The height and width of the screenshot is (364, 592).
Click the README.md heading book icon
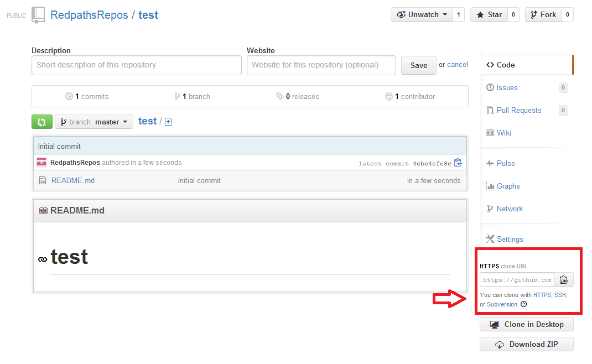coord(43,211)
